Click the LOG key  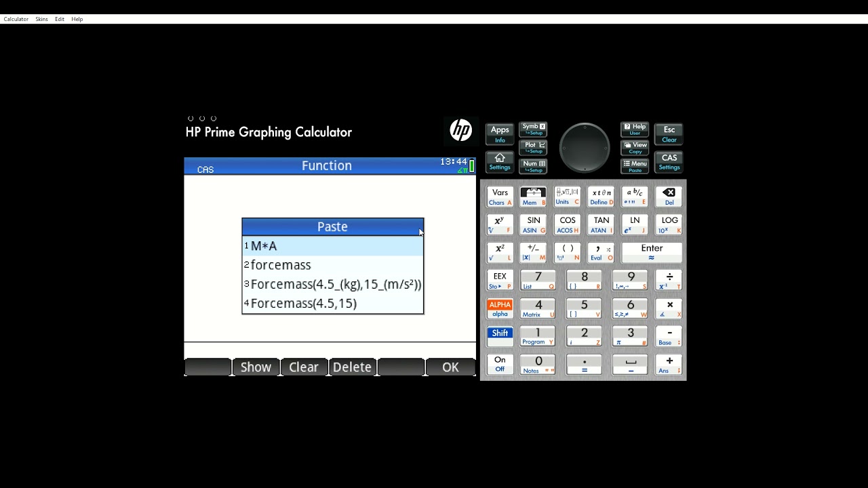click(x=669, y=224)
